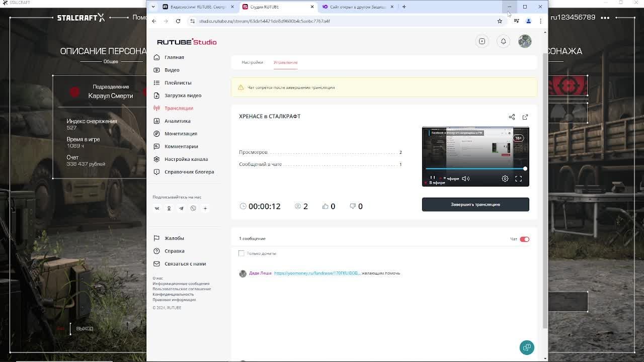Image resolution: width=644 pixels, height=362 pixels.
Task: Click the RUTUBE Studio logo
Action: (x=187, y=42)
